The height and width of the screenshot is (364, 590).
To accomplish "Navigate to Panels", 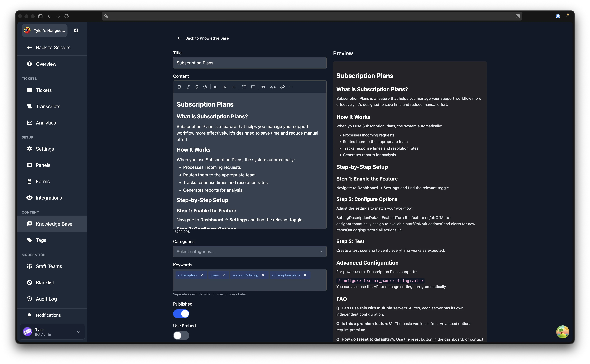I will (52, 165).
